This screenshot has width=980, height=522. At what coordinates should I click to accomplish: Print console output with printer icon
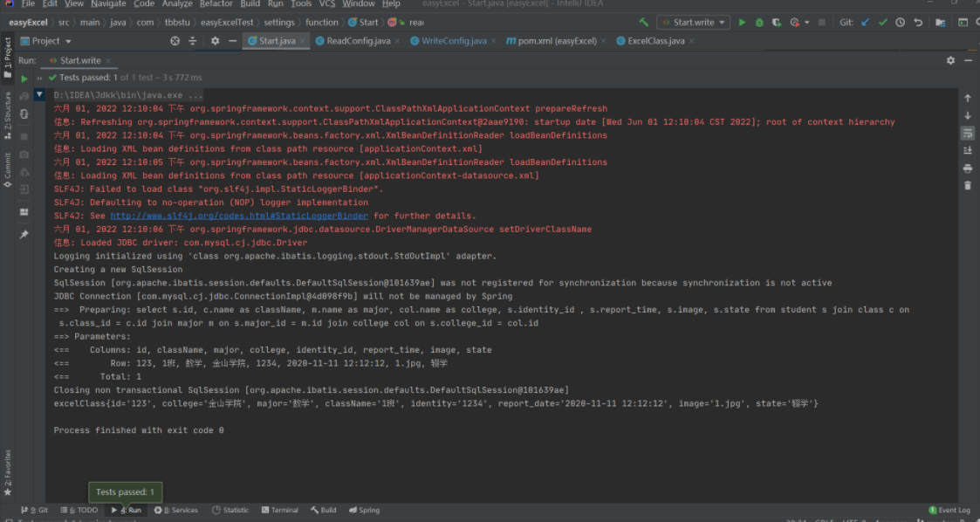[x=968, y=168]
